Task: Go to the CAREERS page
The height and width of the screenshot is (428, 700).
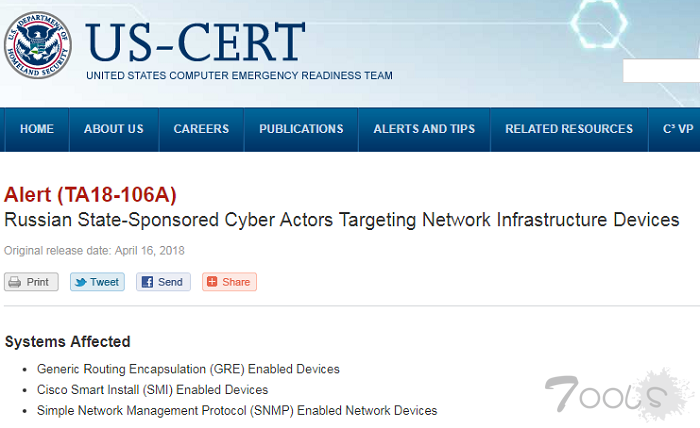Action: 201,129
